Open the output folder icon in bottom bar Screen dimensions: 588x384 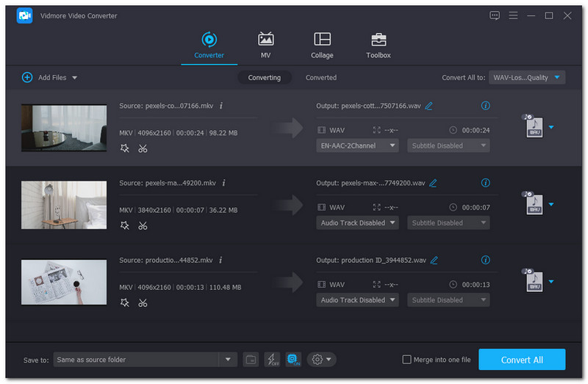(x=251, y=359)
